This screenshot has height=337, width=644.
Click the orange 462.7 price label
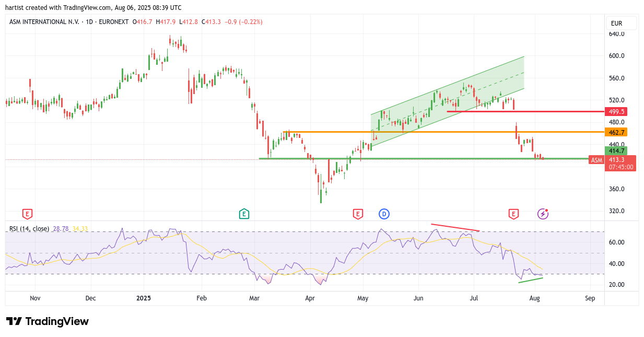click(x=615, y=132)
